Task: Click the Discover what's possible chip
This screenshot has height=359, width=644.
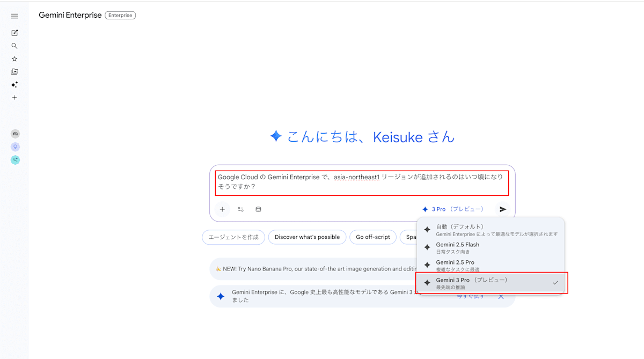Action: tap(307, 237)
